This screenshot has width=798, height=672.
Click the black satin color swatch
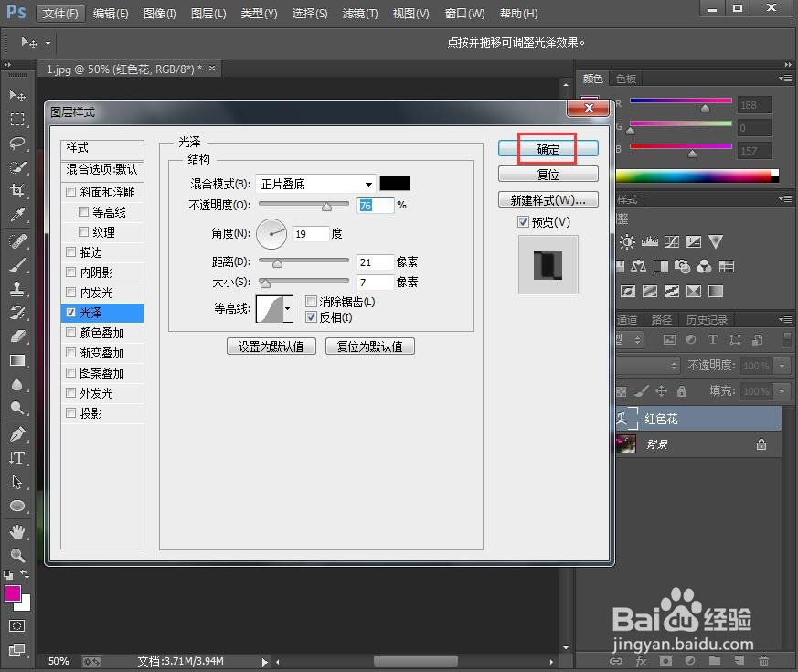point(394,183)
